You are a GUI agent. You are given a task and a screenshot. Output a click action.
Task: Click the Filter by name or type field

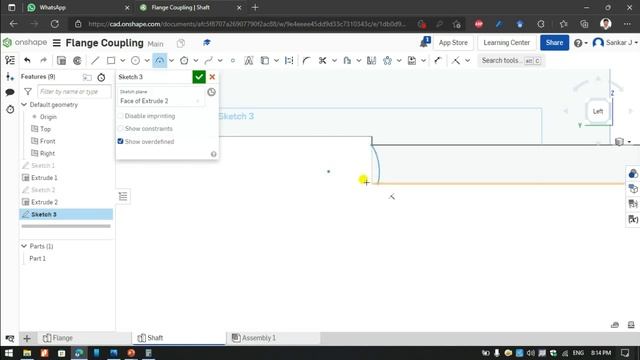tap(74, 91)
